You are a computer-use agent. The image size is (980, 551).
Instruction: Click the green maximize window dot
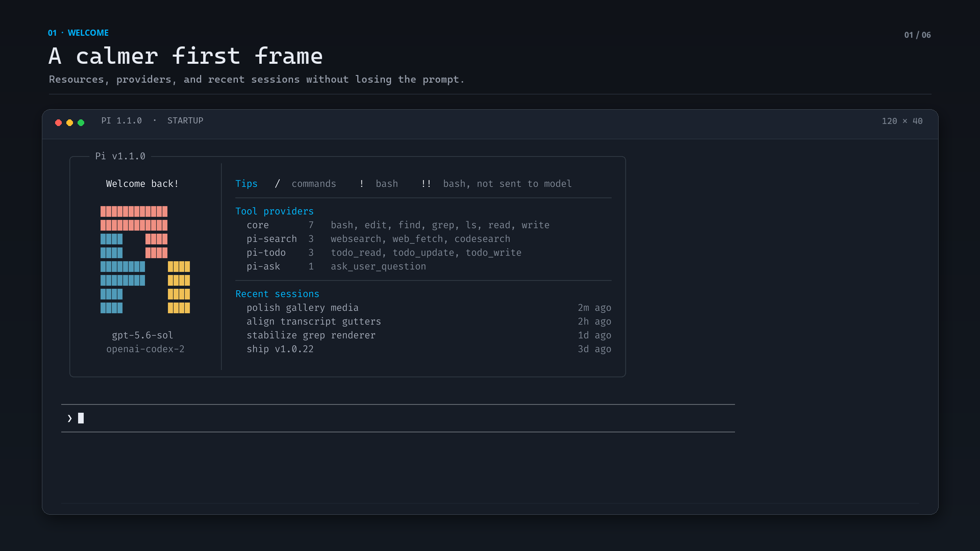point(81,122)
